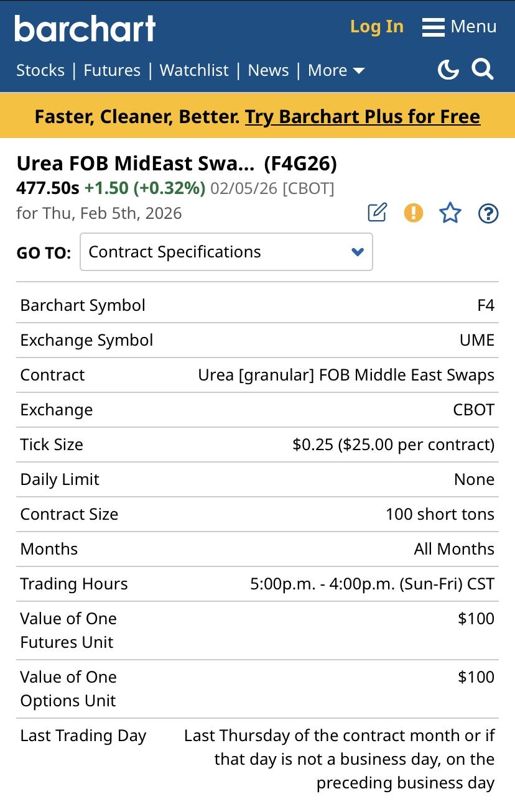Click the Urea FOB MidEast Swap title
The height and width of the screenshot is (812, 515).
136,163
